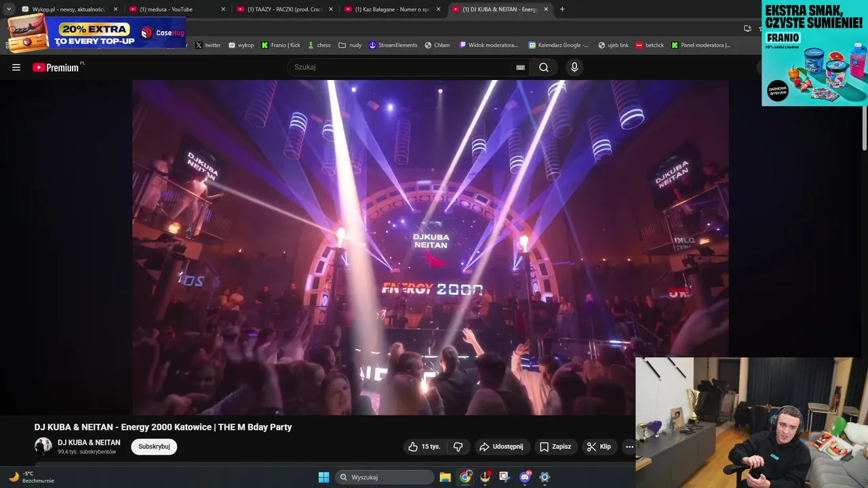Close the medusa - YouTube tab
Viewport: 868px width, 488px height.
tap(223, 9)
